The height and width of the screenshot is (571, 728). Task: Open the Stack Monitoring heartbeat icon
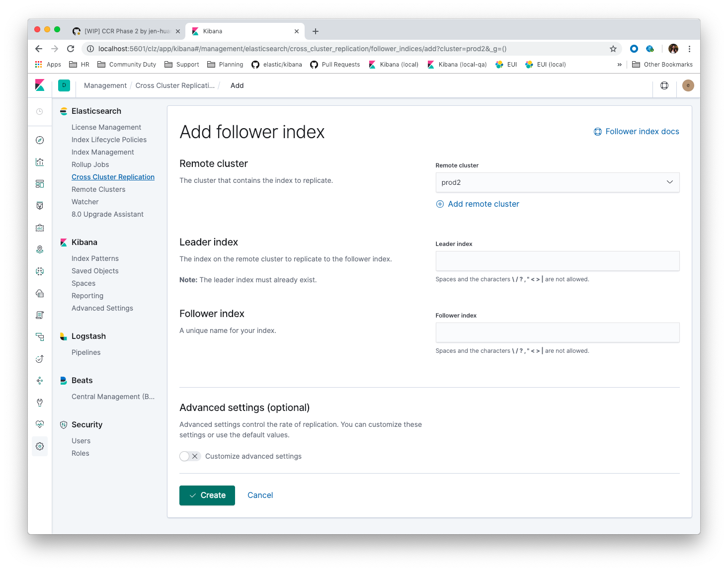[40, 424]
